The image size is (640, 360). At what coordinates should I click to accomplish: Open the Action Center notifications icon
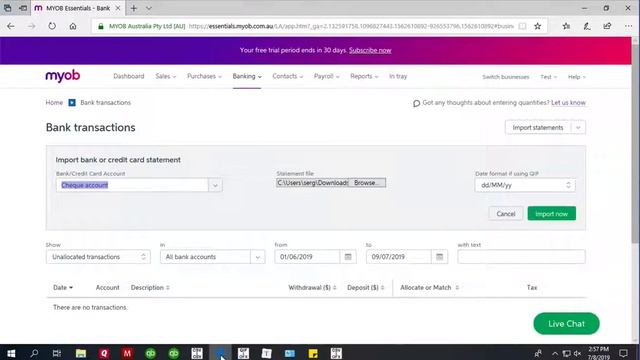(x=623, y=353)
